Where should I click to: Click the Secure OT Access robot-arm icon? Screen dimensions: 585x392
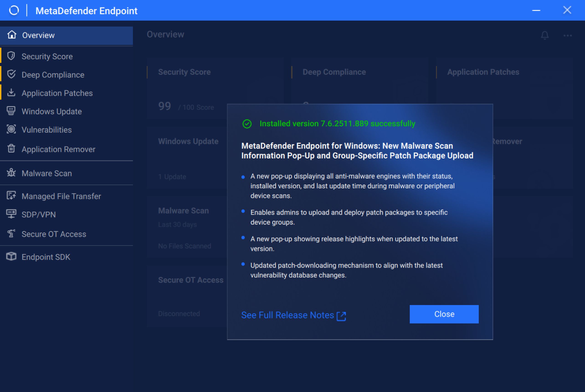click(x=11, y=234)
